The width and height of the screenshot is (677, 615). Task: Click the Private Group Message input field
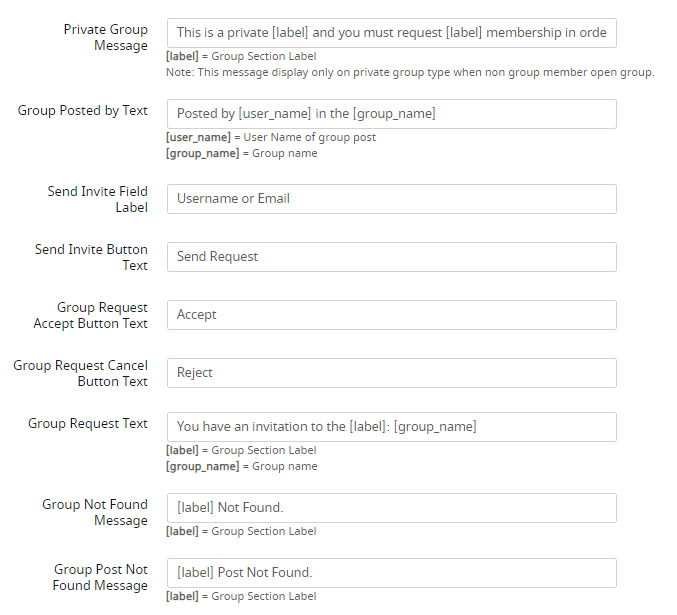point(391,33)
